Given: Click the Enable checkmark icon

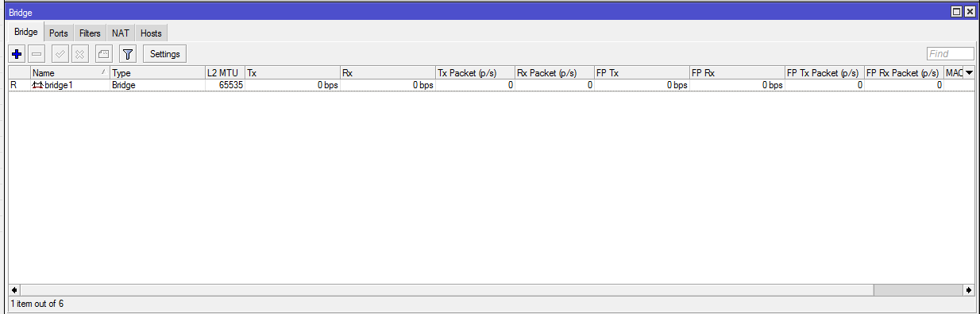Looking at the screenshot, I should pos(60,54).
